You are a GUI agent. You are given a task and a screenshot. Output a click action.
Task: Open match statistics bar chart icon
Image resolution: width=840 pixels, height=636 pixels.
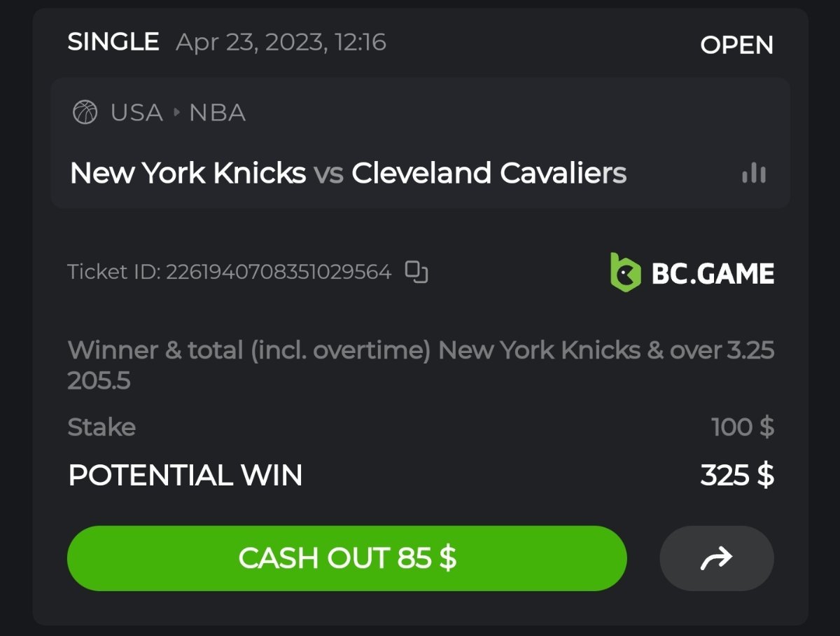[x=753, y=173]
